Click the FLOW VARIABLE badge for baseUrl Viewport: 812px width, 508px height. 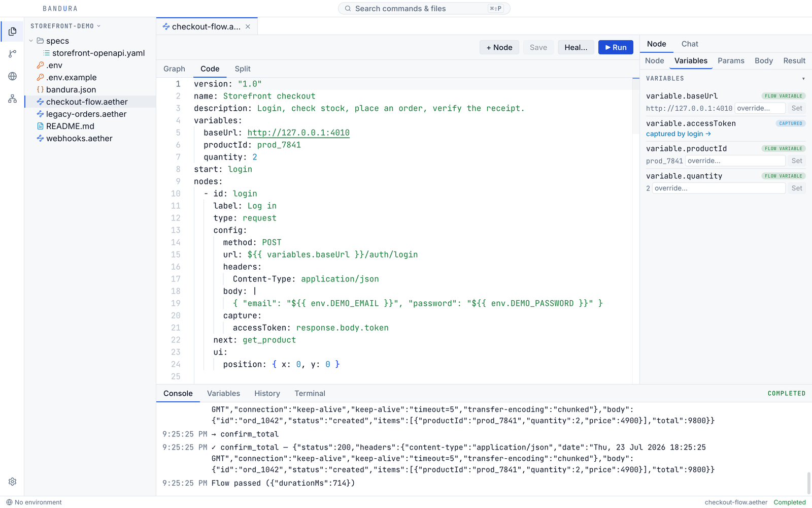(784, 96)
